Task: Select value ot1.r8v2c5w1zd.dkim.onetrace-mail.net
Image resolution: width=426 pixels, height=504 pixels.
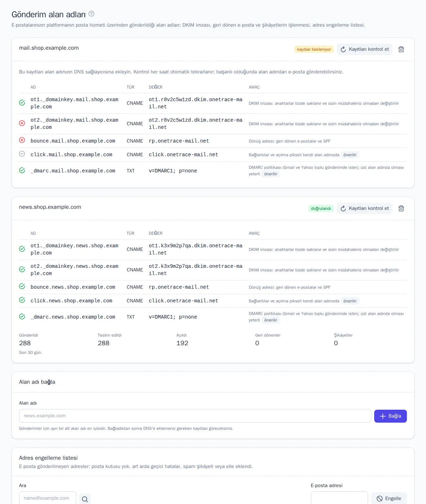Action: (196, 103)
